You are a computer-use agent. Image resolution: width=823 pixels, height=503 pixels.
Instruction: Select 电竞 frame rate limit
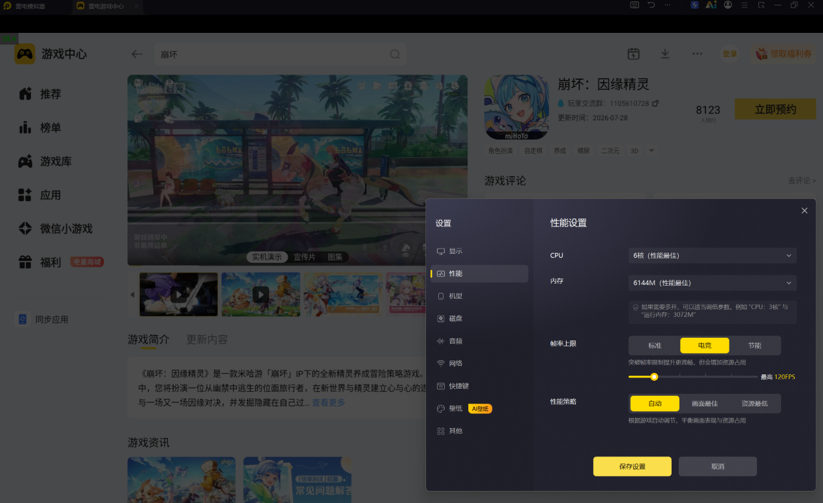[x=704, y=345]
